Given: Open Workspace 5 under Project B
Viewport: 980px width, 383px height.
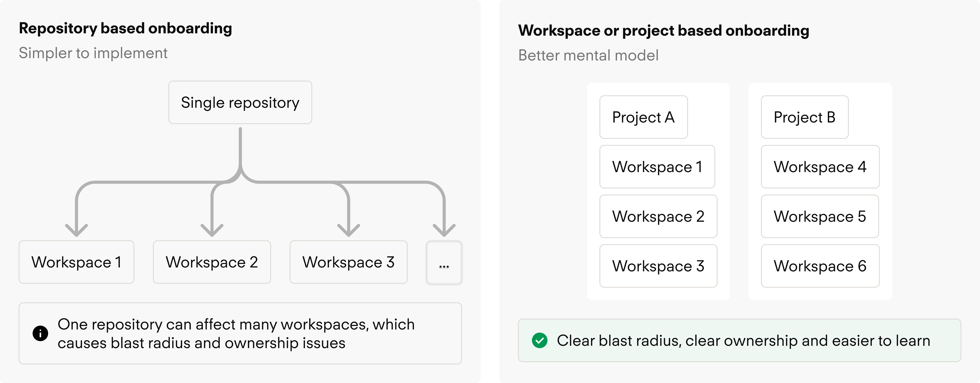Looking at the screenshot, I should (x=819, y=217).
